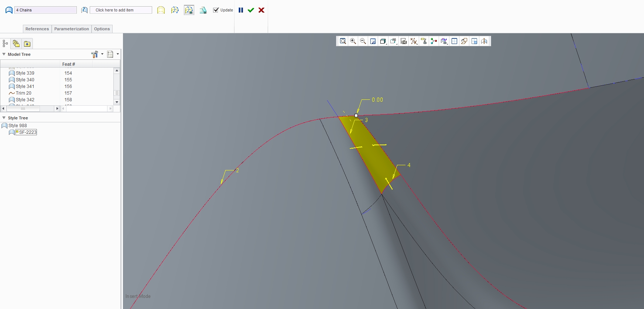644x309 pixels.
Task: Click the Refit view icon
Action: pos(343,41)
